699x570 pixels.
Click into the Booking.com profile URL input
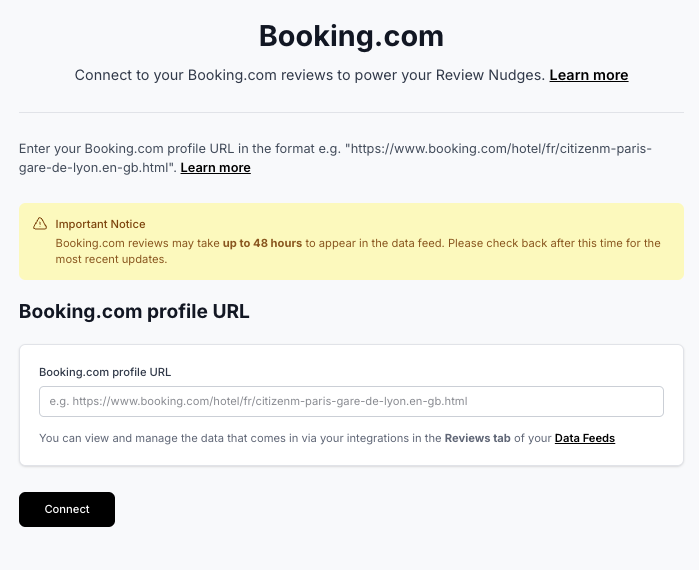click(351, 402)
